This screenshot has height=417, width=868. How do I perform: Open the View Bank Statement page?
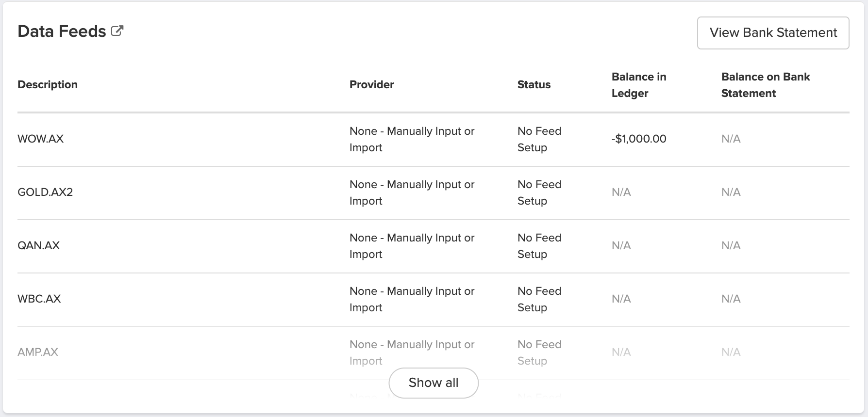pyautogui.click(x=773, y=32)
